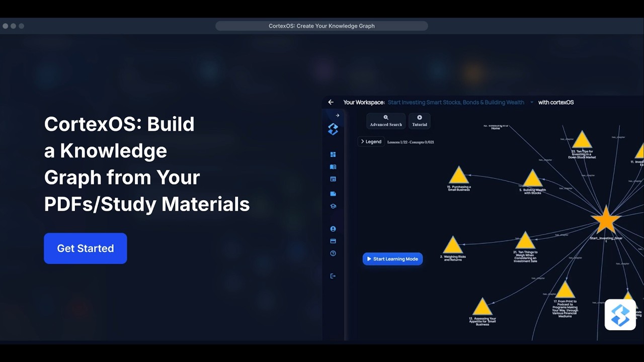The image size is (644, 362).
Task: Click the CortexOS logo in the sidebar
Action: [x=333, y=129]
